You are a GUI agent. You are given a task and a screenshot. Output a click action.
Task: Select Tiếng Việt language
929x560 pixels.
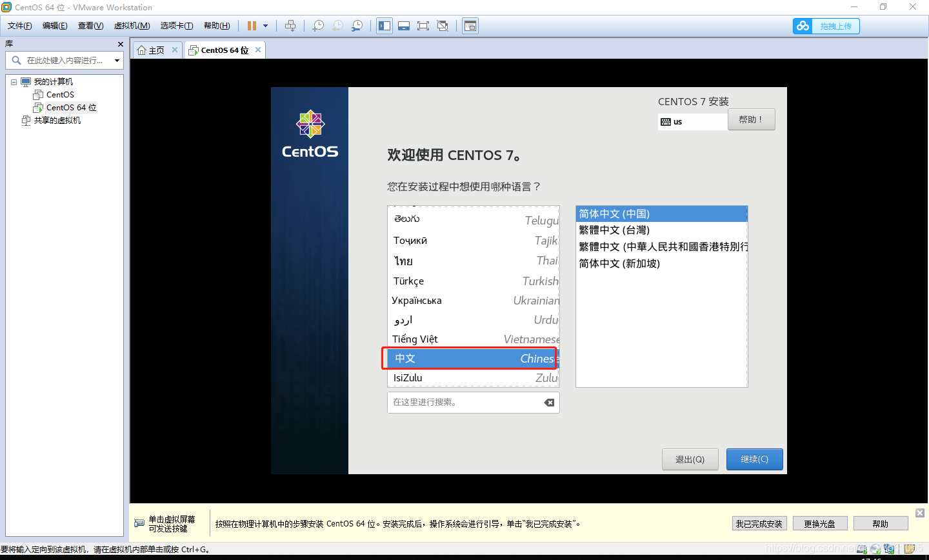point(474,339)
